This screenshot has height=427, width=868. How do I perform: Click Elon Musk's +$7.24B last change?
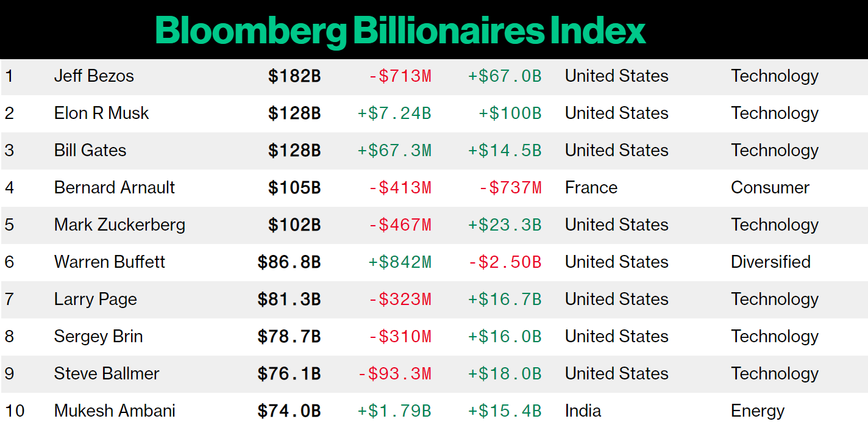(394, 113)
